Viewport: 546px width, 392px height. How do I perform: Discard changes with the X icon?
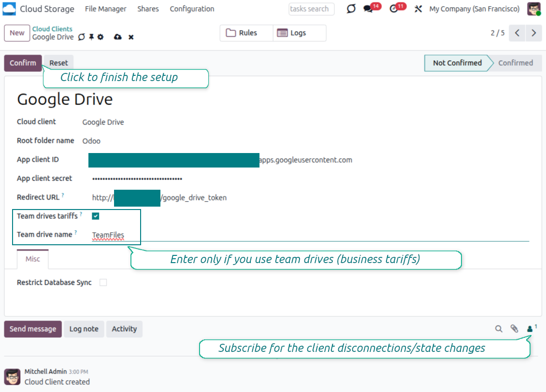[x=131, y=37]
